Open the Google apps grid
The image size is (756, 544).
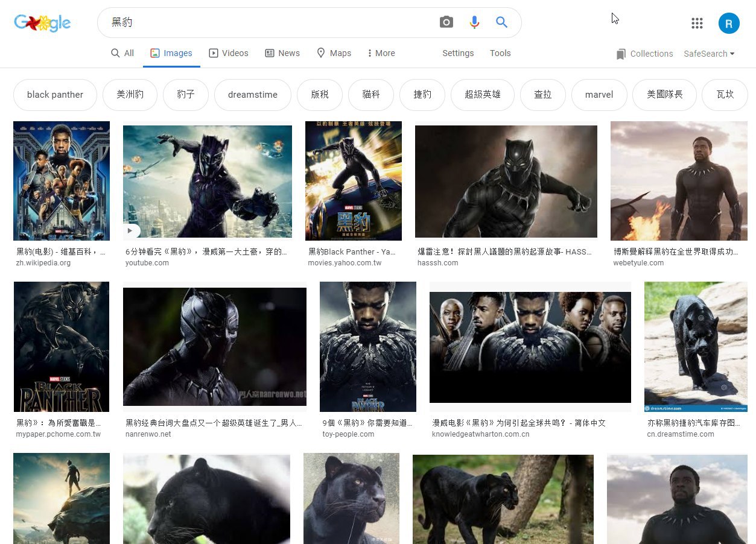click(x=697, y=23)
